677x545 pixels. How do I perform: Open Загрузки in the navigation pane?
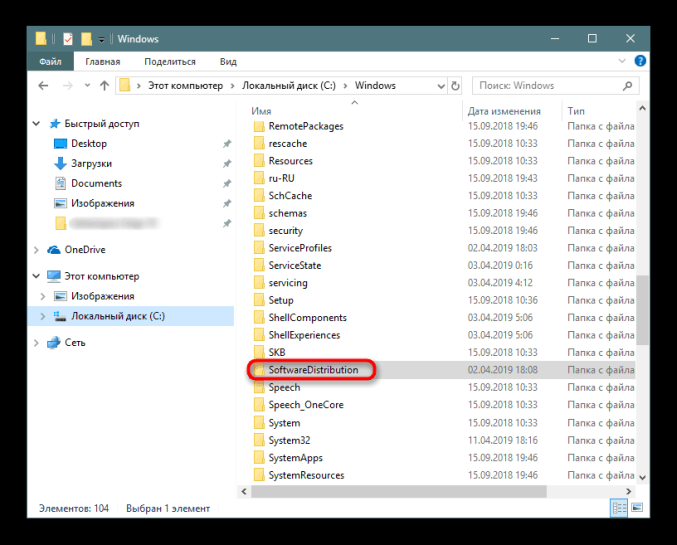(91, 163)
